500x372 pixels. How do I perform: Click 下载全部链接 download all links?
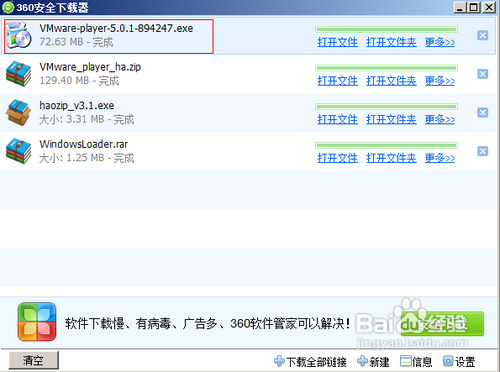310,362
